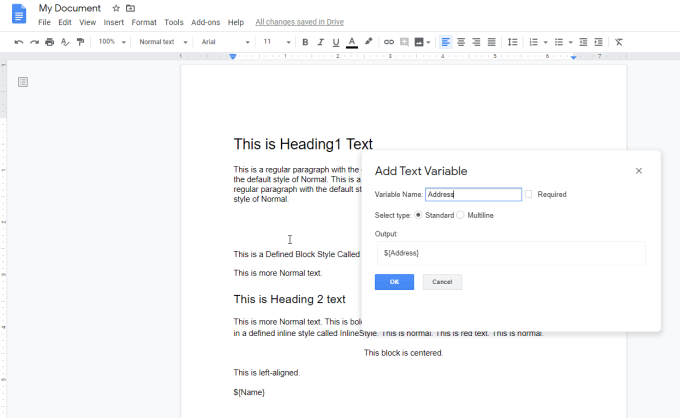Insert image icon
The height and width of the screenshot is (418, 680).
click(x=418, y=42)
